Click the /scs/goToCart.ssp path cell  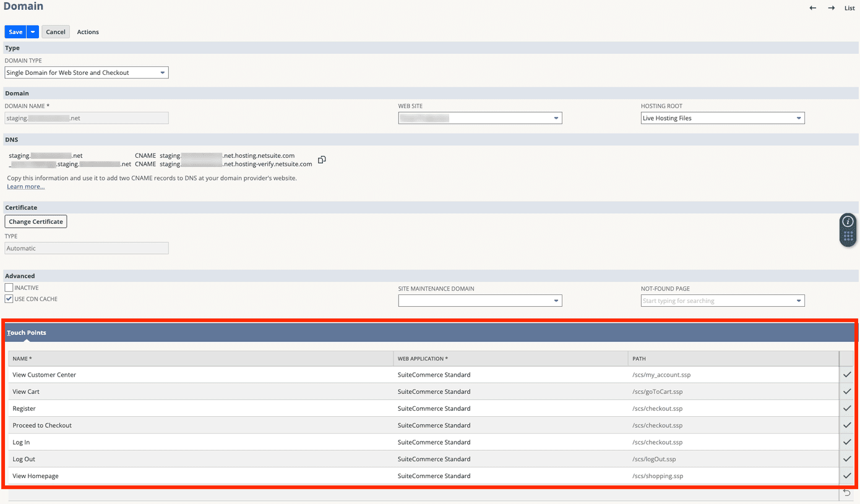click(x=733, y=391)
